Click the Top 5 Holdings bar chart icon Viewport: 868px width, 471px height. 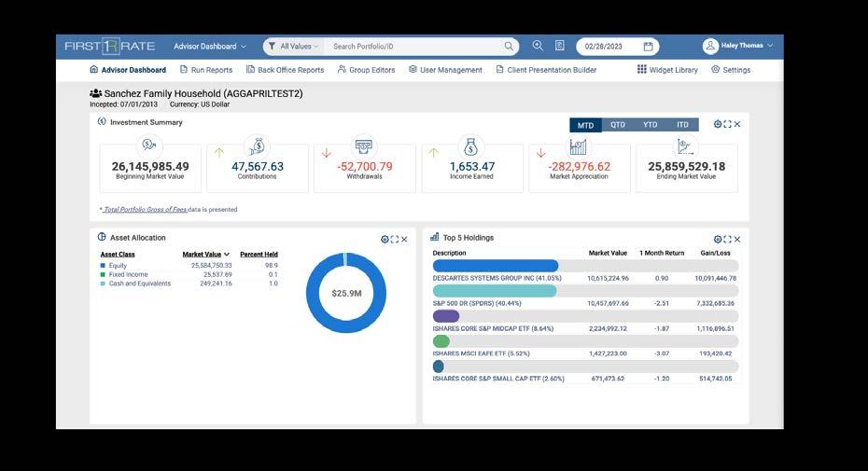pos(435,237)
